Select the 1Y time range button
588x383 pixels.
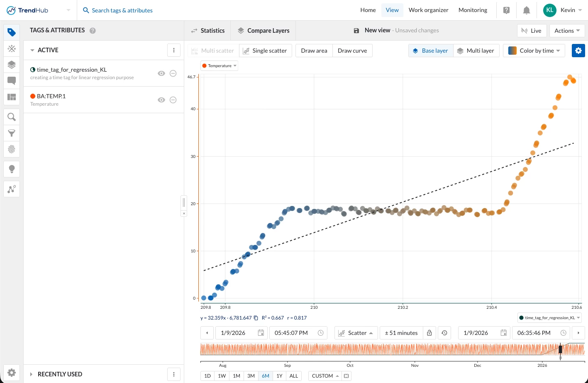pos(279,376)
